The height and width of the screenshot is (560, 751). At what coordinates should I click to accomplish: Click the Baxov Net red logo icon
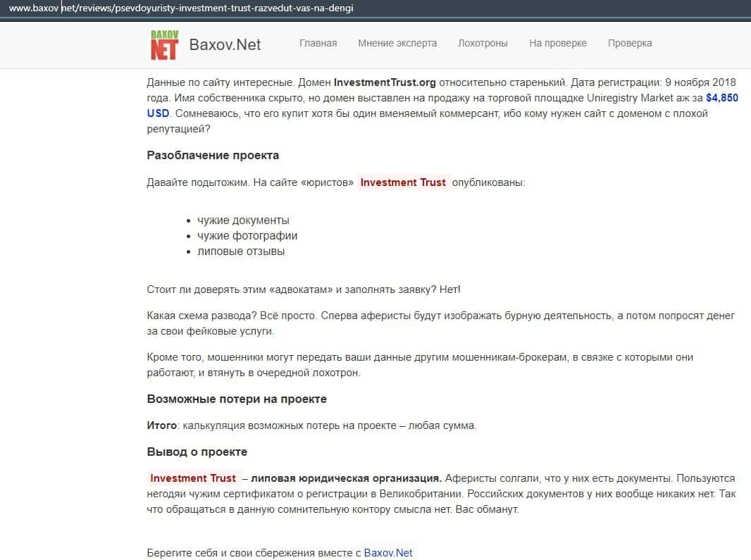coord(164,45)
